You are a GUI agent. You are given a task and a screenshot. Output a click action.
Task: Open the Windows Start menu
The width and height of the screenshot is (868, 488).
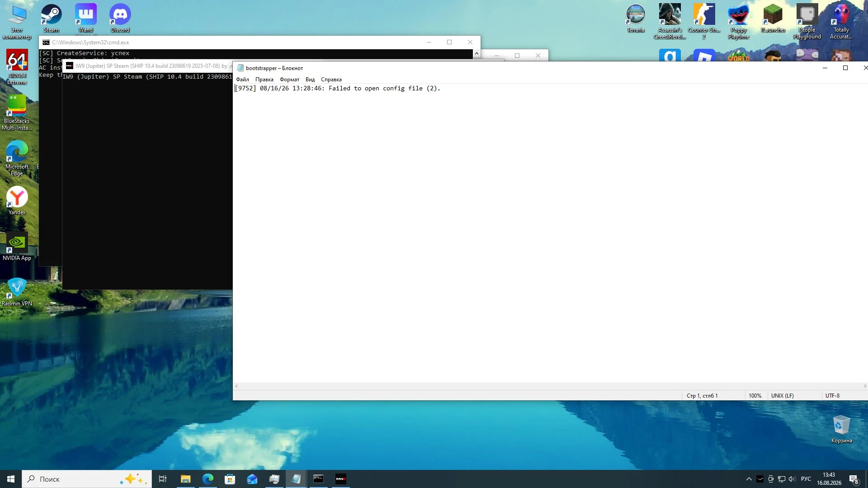[11, 479]
